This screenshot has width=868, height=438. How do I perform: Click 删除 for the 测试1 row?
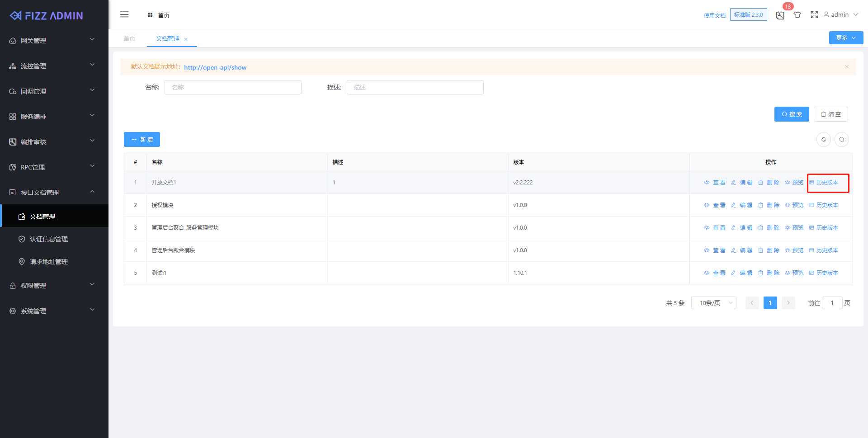[x=769, y=273]
